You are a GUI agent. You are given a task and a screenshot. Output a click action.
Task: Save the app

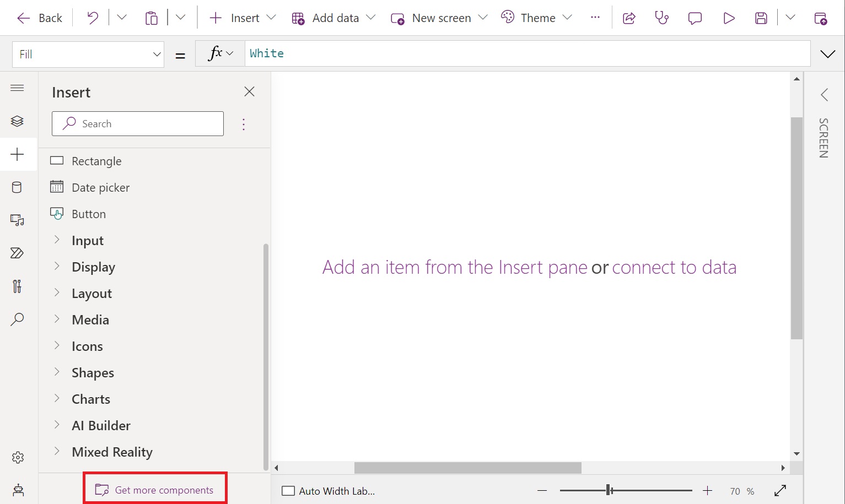point(761,18)
